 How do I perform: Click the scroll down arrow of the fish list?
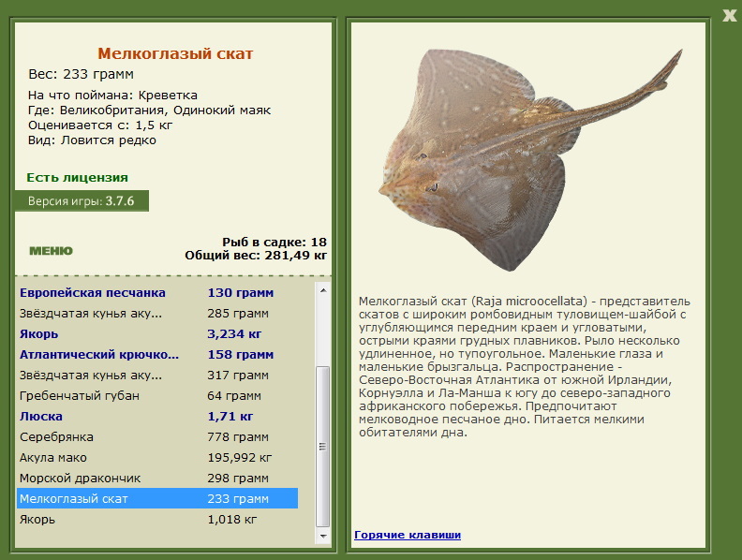323,536
